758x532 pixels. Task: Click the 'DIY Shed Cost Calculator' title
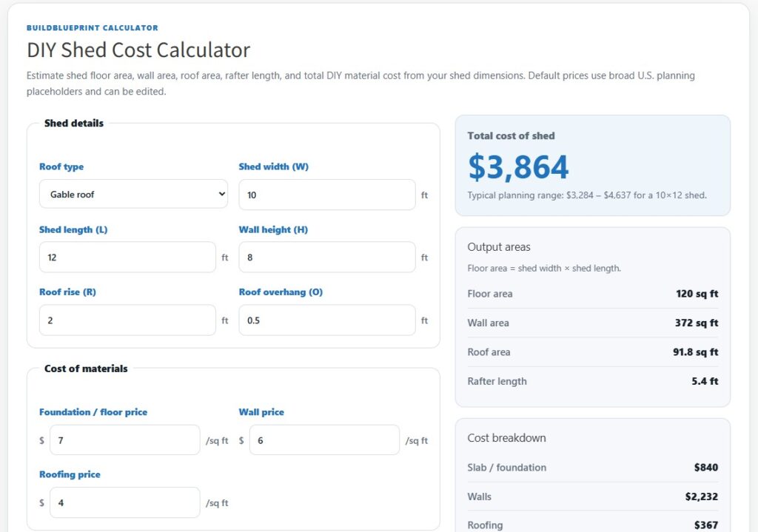coord(138,50)
